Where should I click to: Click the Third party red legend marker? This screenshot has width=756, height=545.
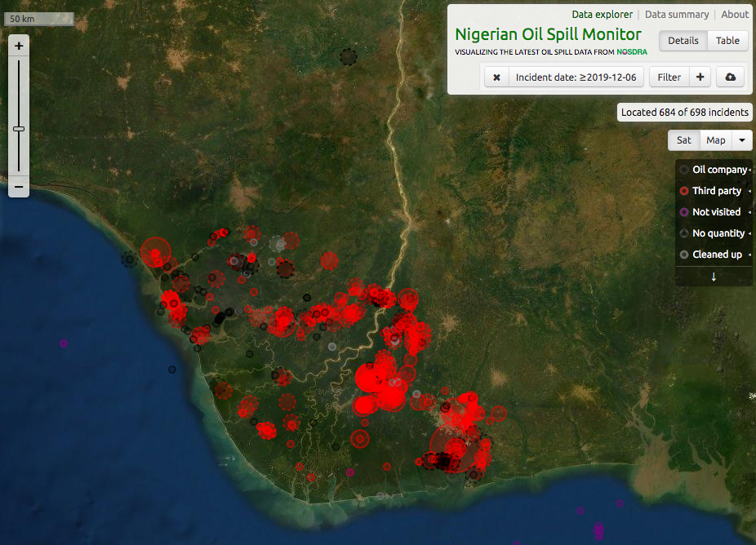pyautogui.click(x=684, y=191)
